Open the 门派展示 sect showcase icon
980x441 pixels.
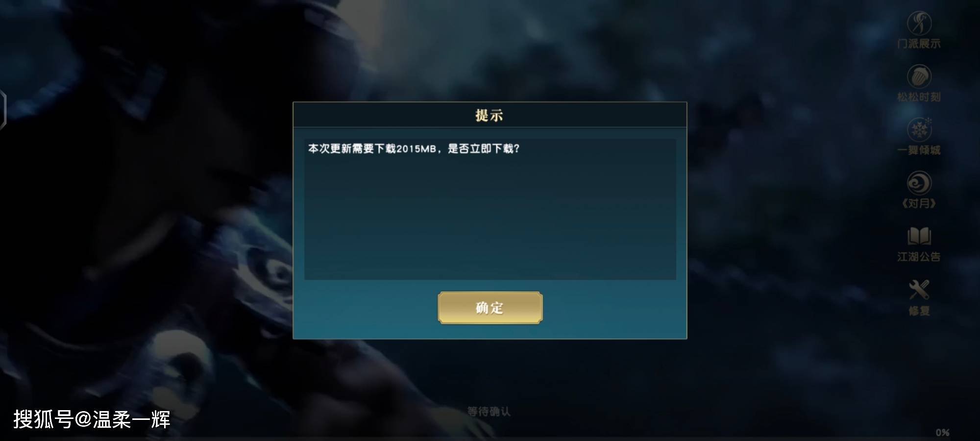coord(919,23)
